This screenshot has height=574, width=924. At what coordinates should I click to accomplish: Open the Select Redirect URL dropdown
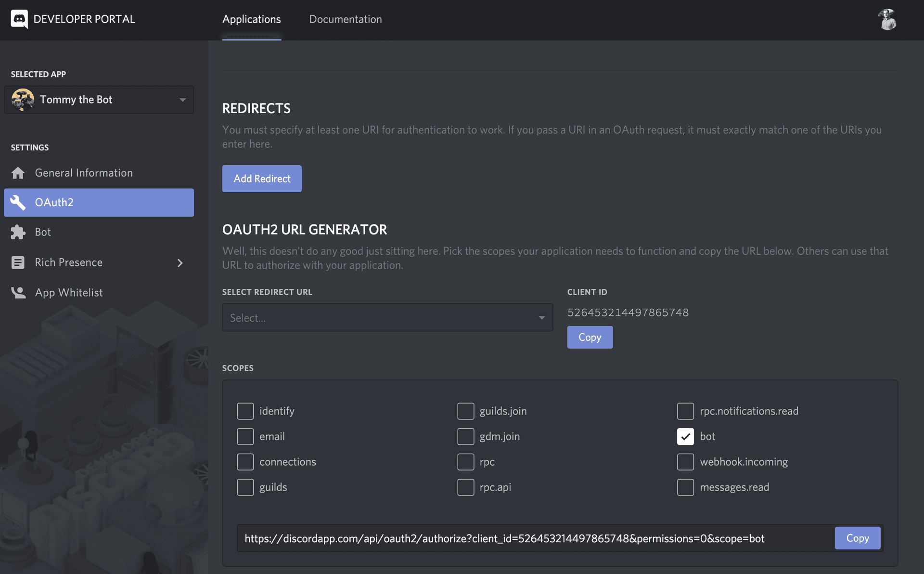[387, 317]
